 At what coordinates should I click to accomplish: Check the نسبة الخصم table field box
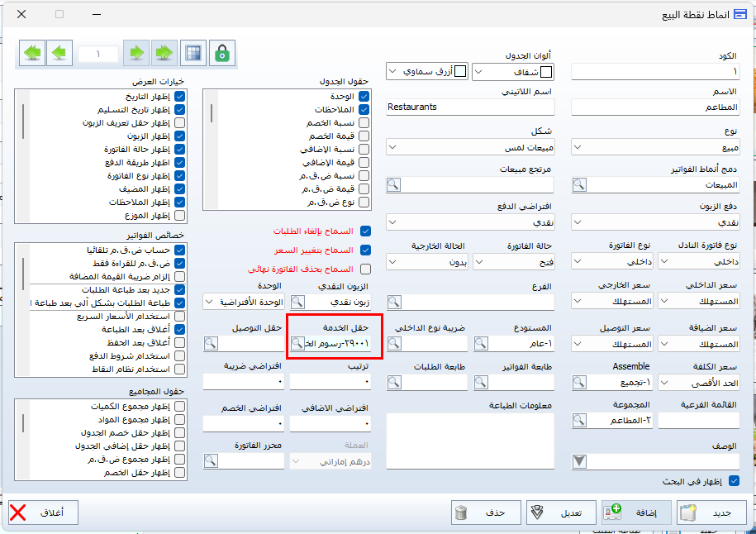click(x=364, y=122)
